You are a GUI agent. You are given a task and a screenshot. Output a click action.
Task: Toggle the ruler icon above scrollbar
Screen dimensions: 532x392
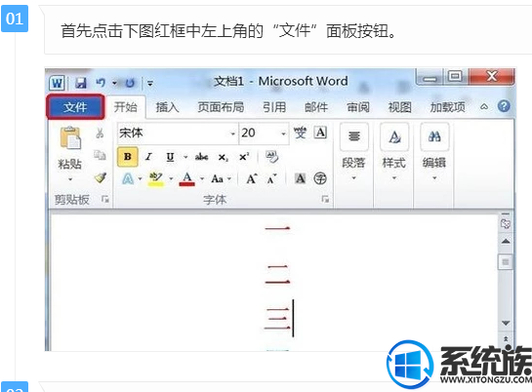pos(506,223)
